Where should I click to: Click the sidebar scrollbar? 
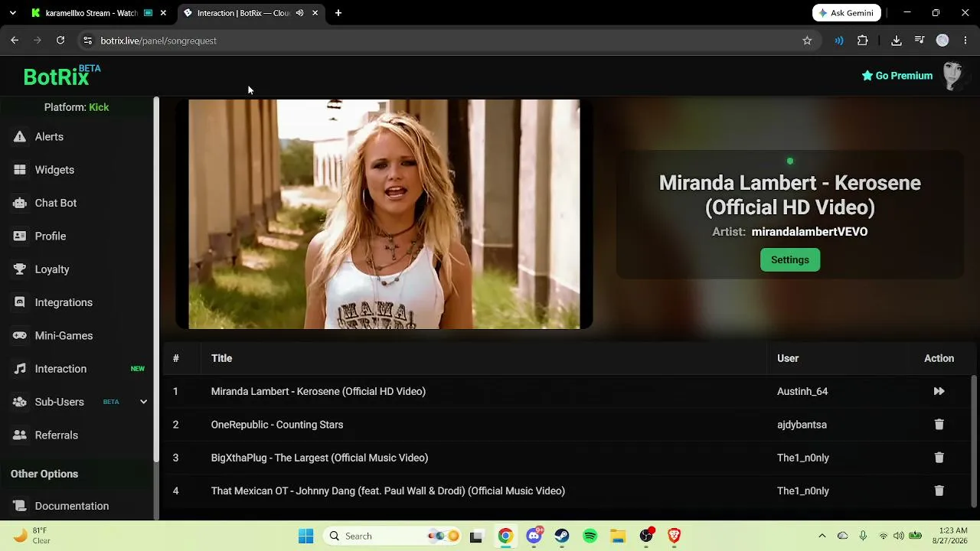(x=156, y=279)
